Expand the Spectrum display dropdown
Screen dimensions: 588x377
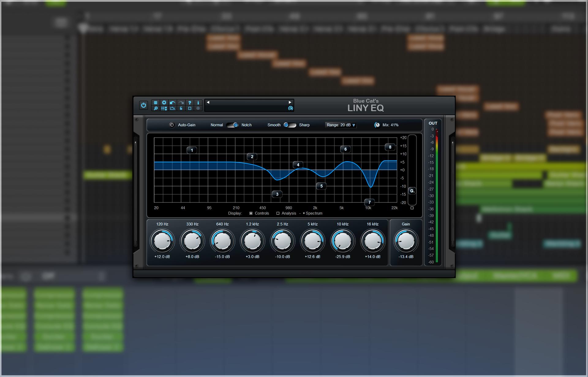(x=312, y=213)
